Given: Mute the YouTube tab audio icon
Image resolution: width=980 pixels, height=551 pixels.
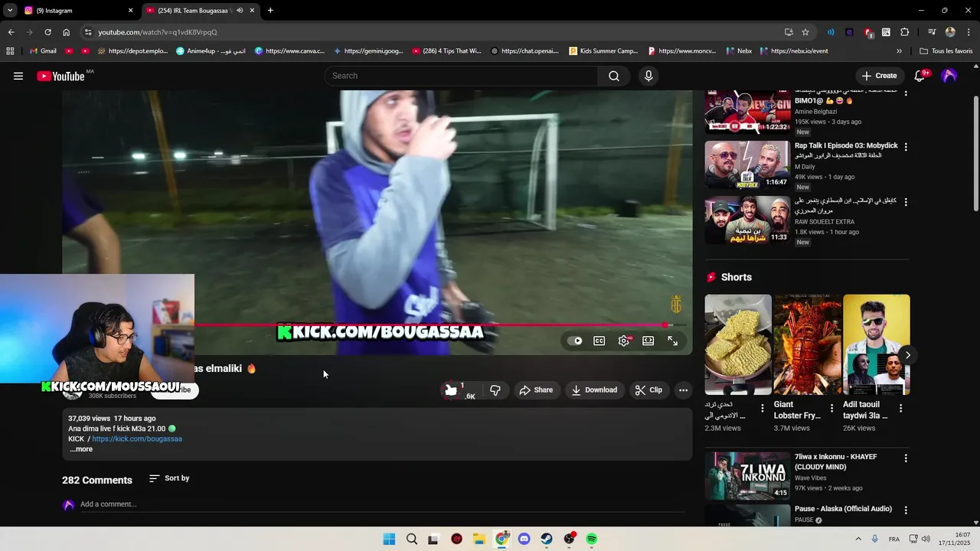Looking at the screenshot, I should (x=240, y=11).
